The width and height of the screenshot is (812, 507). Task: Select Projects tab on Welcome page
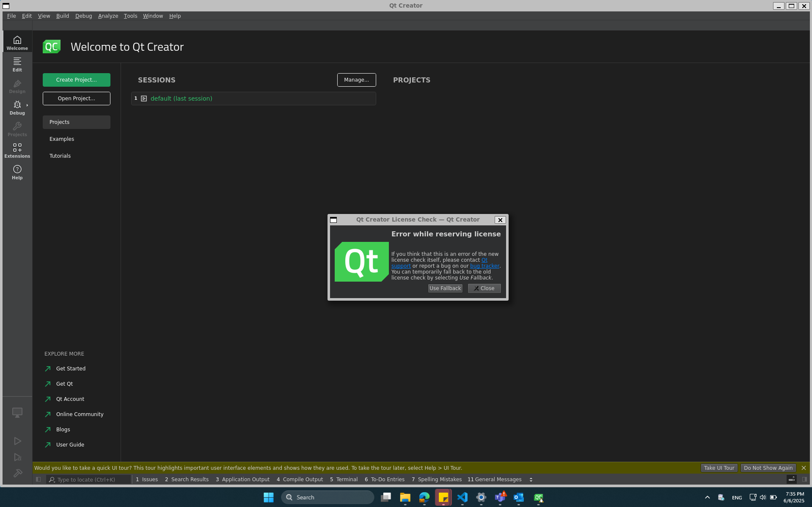pyautogui.click(x=77, y=122)
